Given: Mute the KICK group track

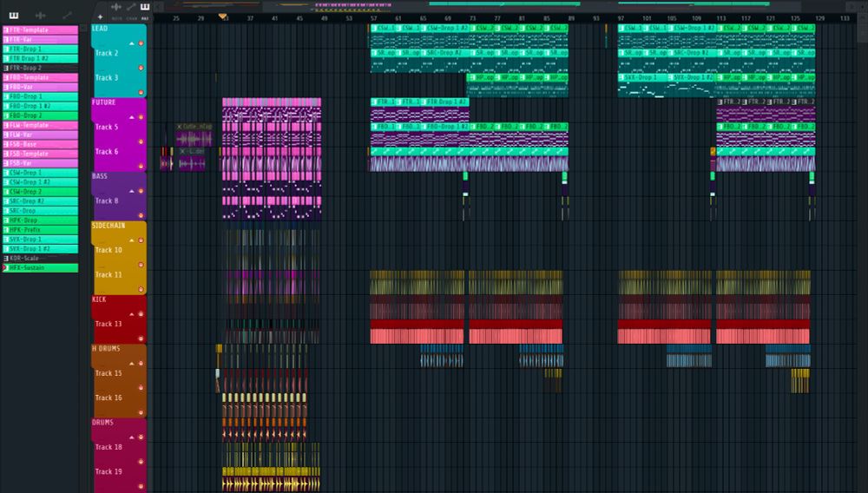Looking at the screenshot, I should pyautogui.click(x=141, y=313).
